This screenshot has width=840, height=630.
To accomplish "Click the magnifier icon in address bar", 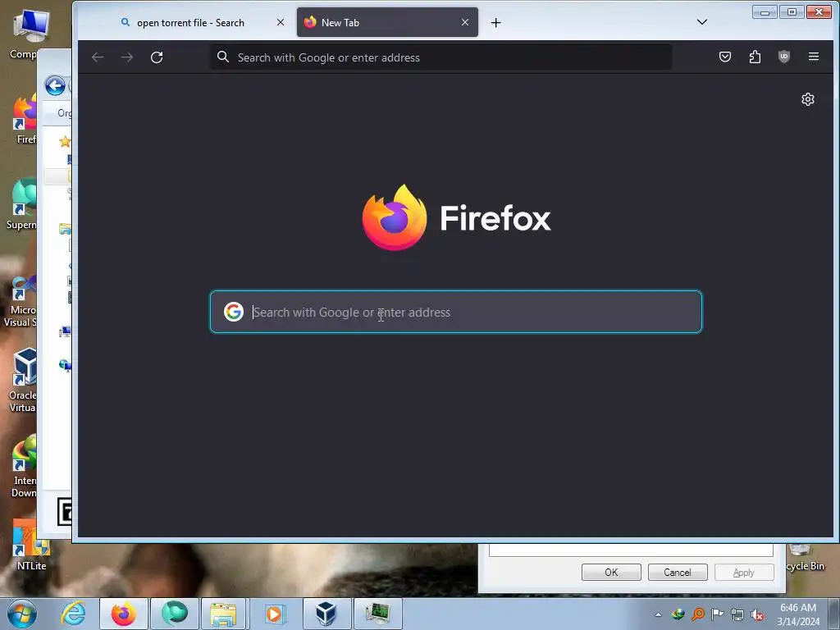I will (x=223, y=57).
